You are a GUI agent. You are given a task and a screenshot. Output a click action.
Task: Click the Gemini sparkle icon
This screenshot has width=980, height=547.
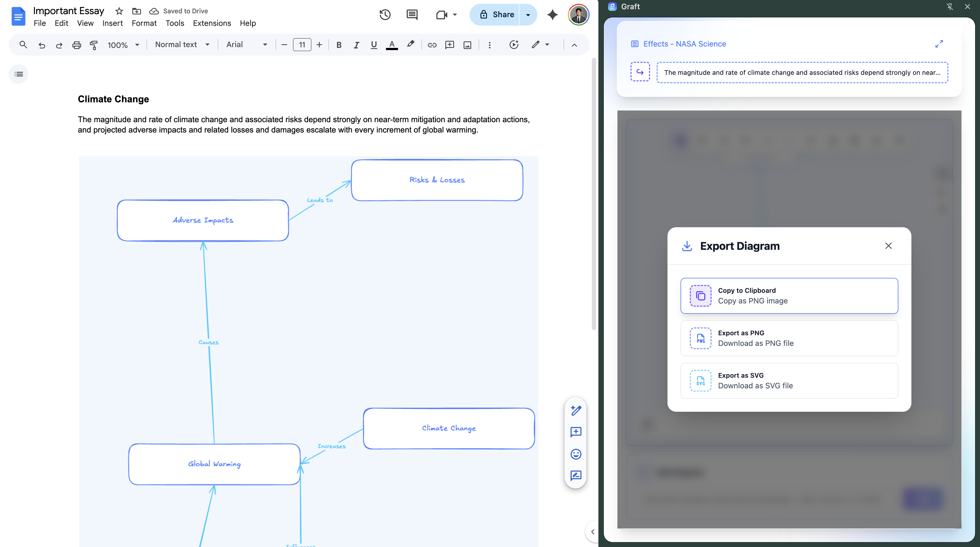[552, 14]
